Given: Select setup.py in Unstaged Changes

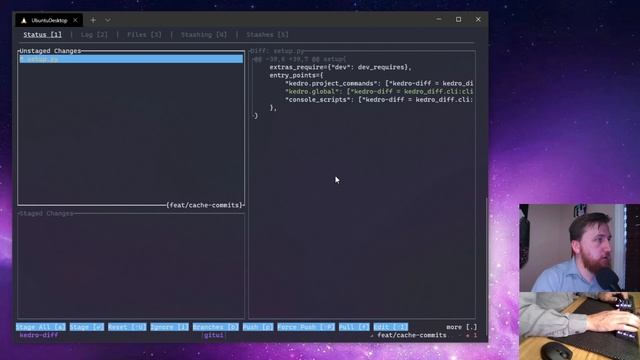Looking at the screenshot, I should pyautogui.click(x=131, y=59).
